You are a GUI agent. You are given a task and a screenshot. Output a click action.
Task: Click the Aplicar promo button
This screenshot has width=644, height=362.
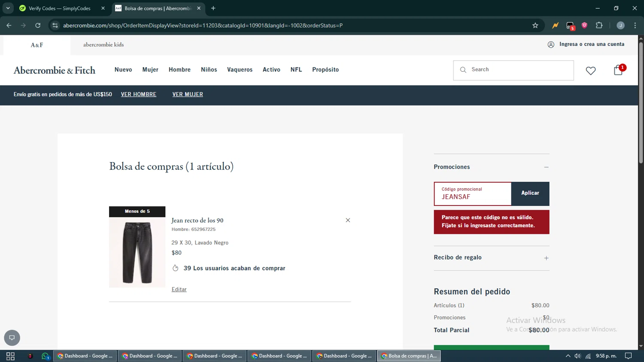click(x=530, y=193)
